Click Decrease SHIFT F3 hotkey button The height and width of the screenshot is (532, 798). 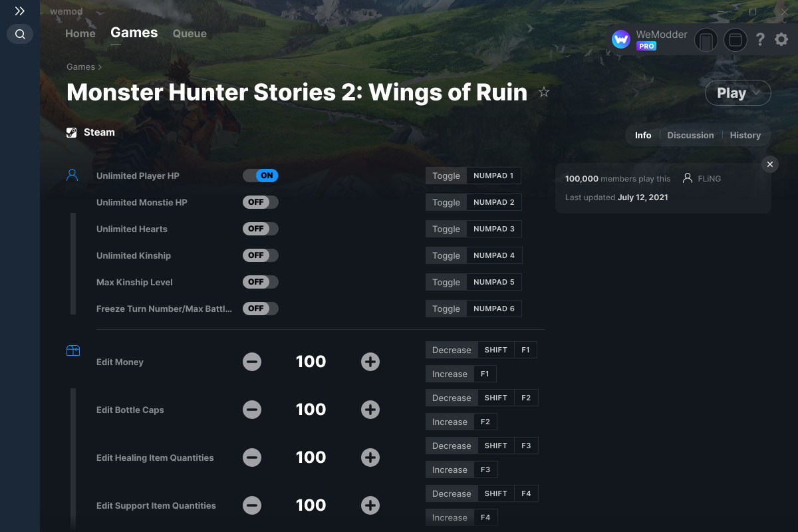click(482, 446)
